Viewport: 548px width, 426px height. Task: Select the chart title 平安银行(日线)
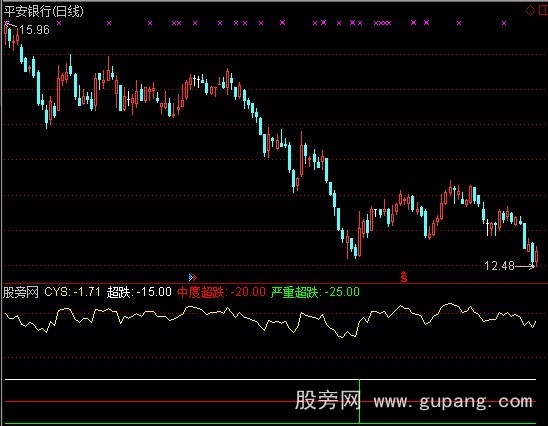[x=44, y=11]
